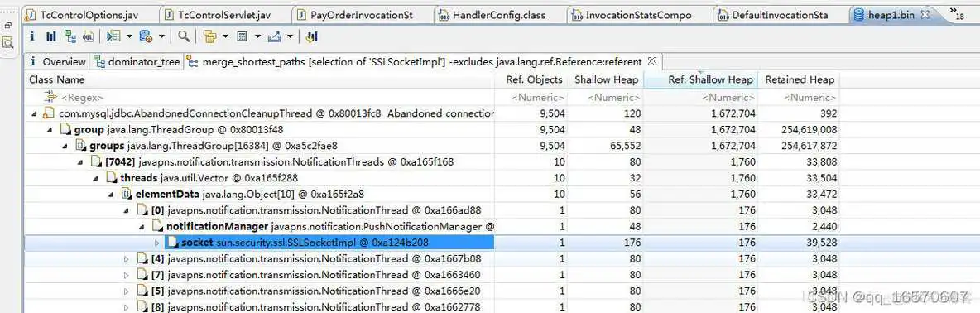980x313 pixels.
Task: Sort by Ref. Objects column header
Action: (x=531, y=79)
